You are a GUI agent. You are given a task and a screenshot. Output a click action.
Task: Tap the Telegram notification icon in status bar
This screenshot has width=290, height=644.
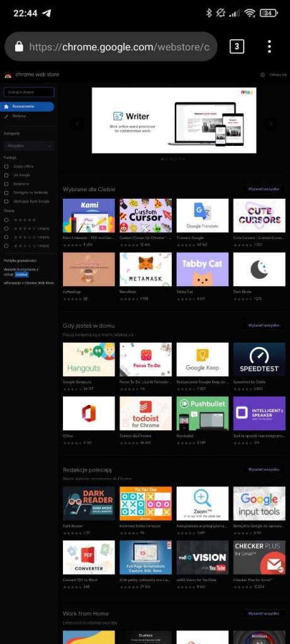(47, 13)
